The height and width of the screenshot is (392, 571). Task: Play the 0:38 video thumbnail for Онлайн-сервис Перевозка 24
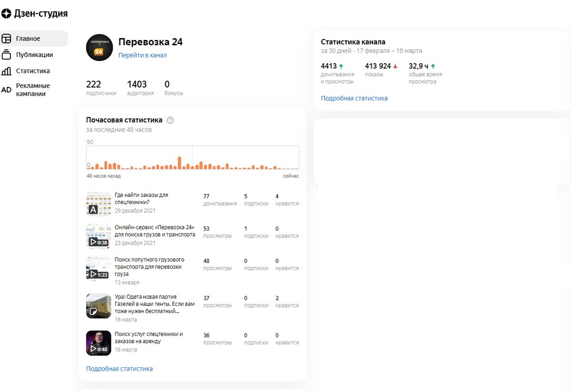click(x=98, y=236)
